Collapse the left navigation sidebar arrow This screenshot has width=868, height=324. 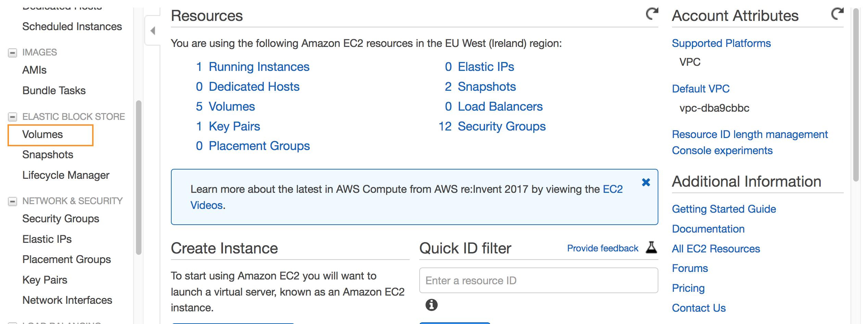click(x=153, y=31)
